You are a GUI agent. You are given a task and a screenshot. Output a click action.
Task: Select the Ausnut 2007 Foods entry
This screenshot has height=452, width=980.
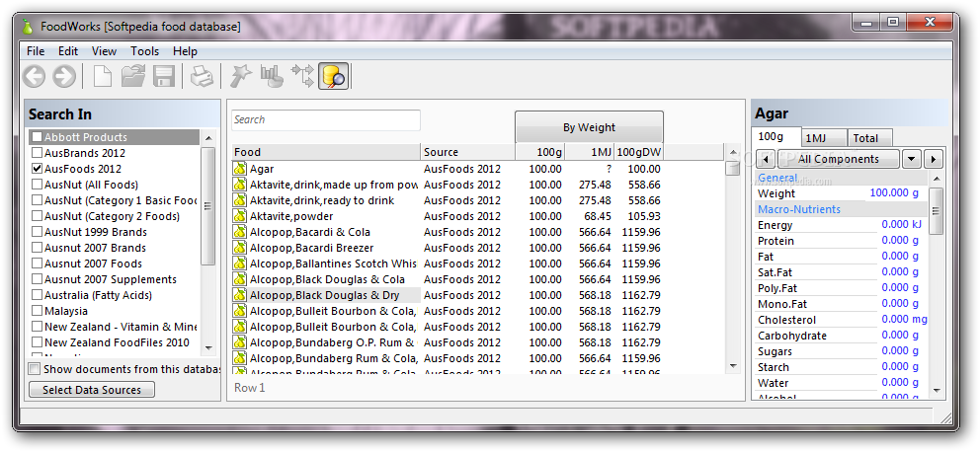point(93,264)
